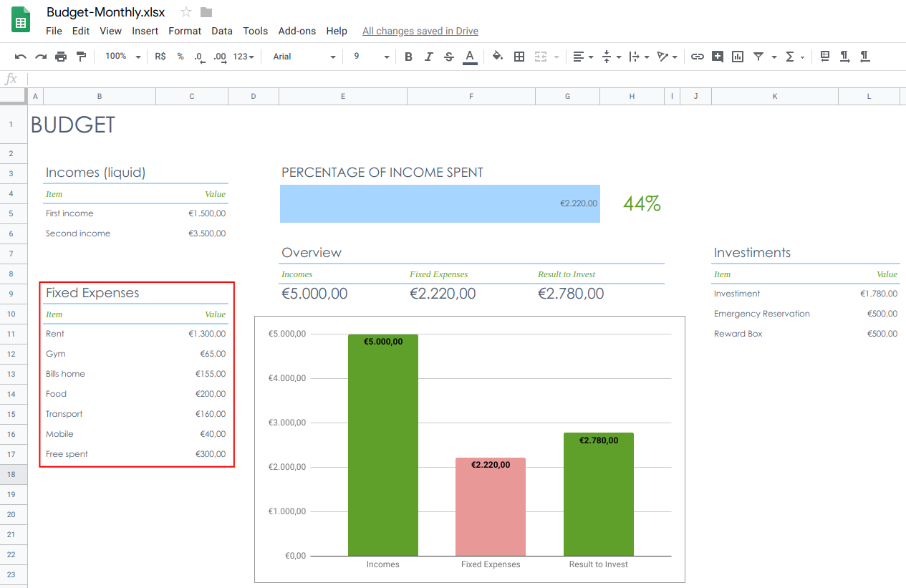Screen dimensions: 906x588
Task: Open the borders tool
Action: [x=520, y=57]
